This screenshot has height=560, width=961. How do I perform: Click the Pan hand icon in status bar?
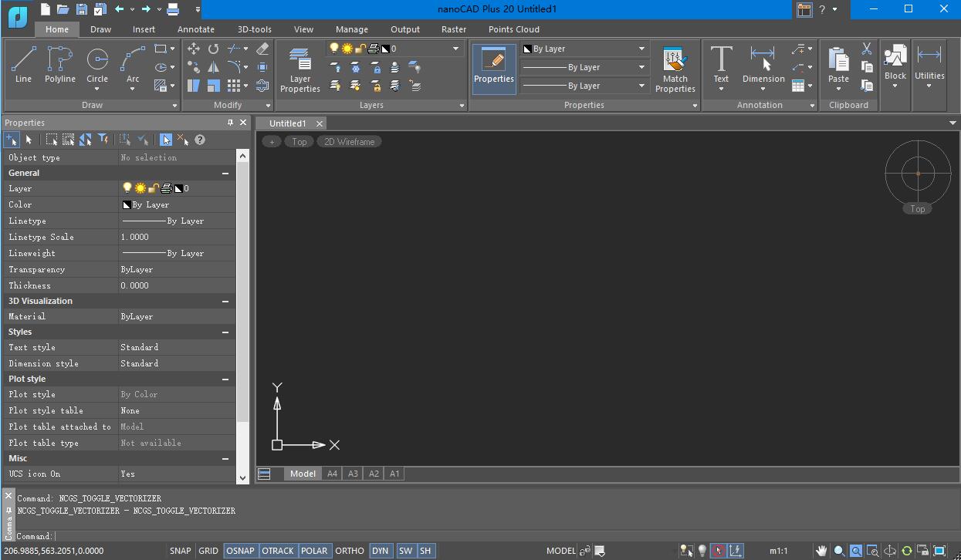822,551
